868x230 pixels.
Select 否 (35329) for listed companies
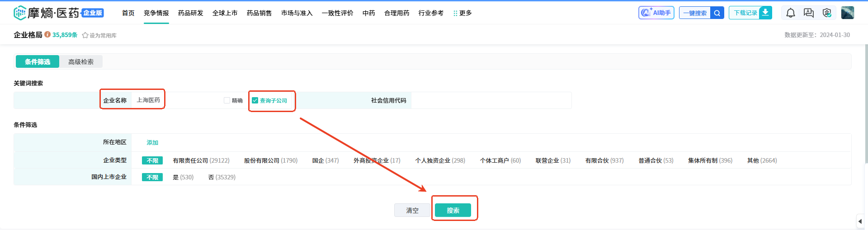click(222, 177)
